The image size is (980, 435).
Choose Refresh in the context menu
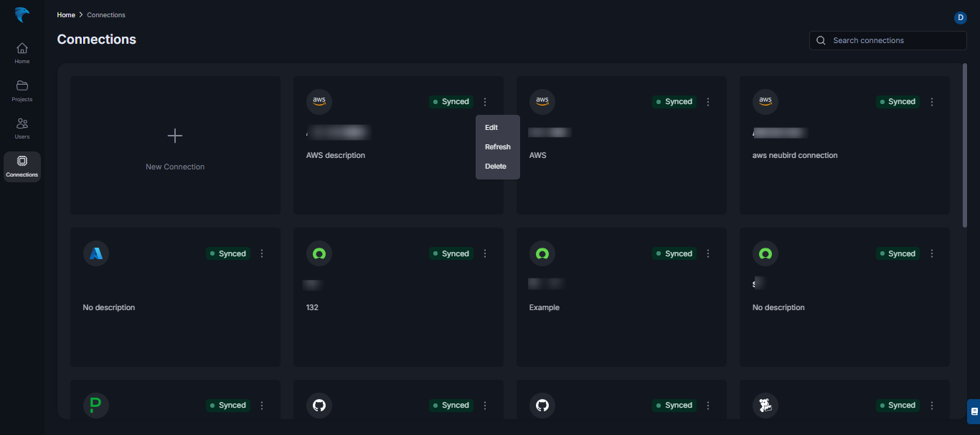click(x=497, y=146)
